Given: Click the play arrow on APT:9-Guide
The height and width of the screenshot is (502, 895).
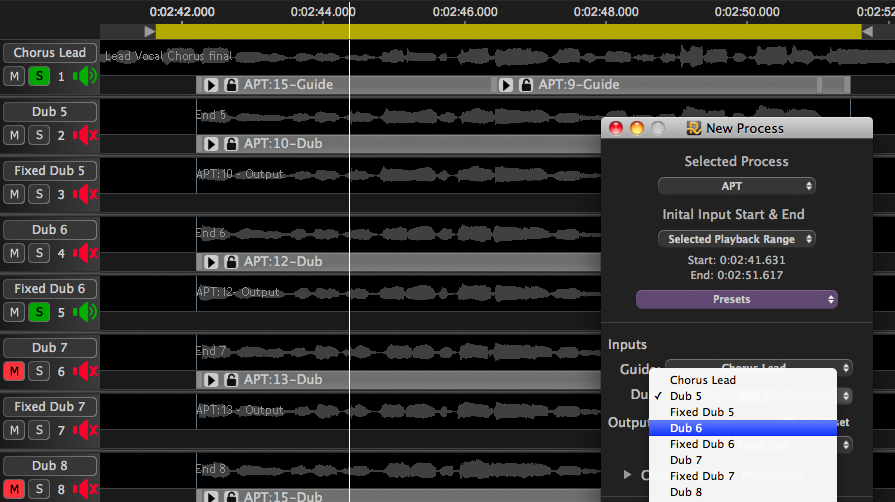Looking at the screenshot, I should point(506,85).
